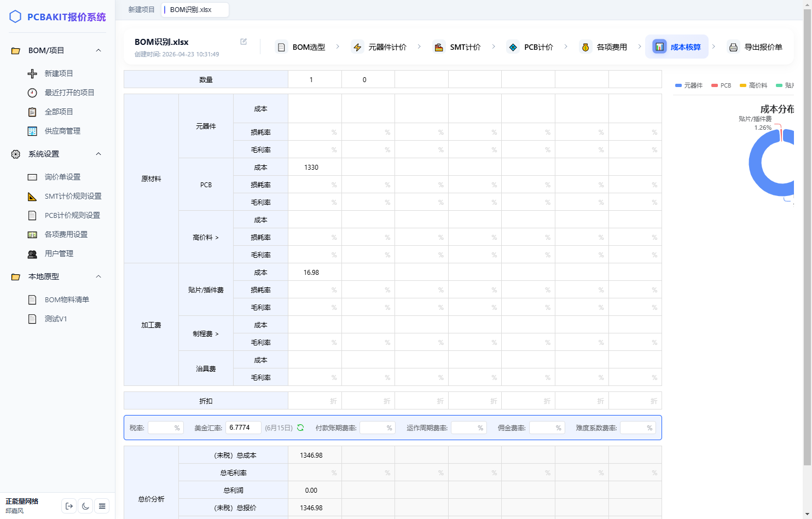812x519 pixels.
Task: Click the edit icon next to BOM识别.xlsx title
Action: pos(243,42)
